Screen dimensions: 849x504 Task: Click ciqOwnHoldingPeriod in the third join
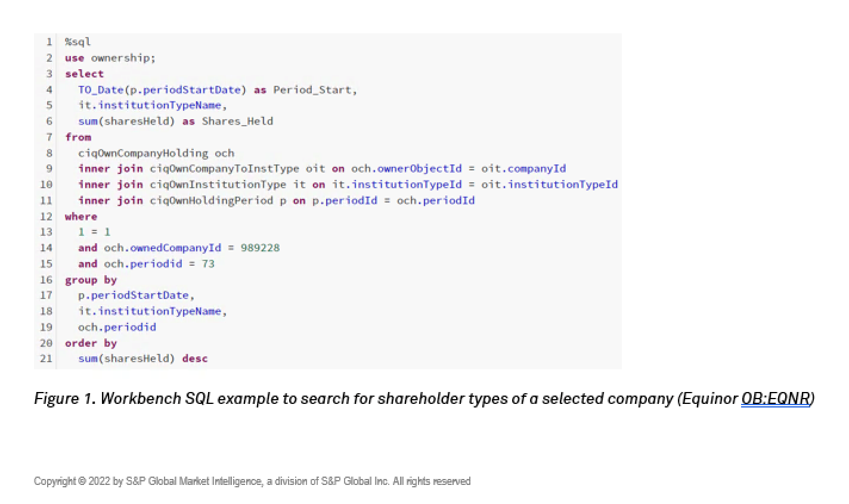(211, 201)
